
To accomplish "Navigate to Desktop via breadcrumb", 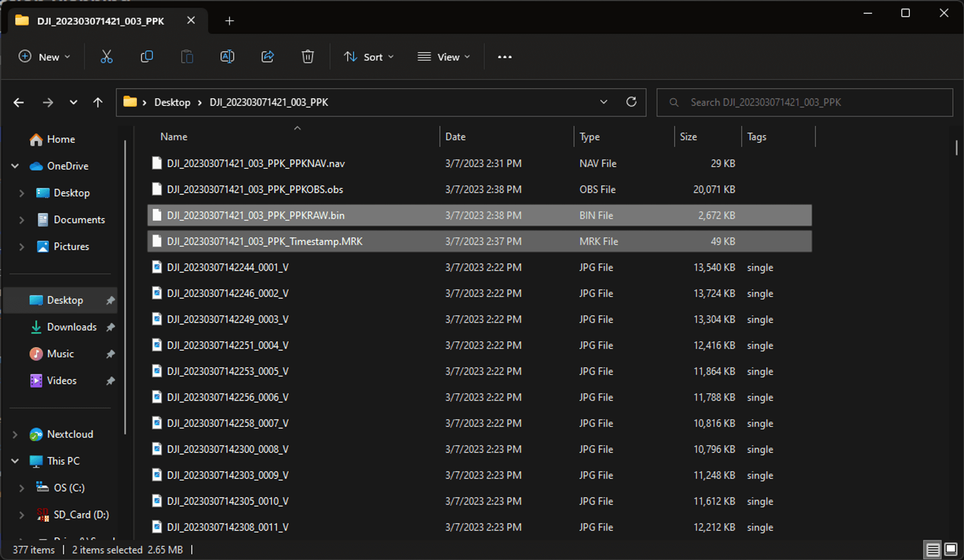I will pyautogui.click(x=173, y=102).
